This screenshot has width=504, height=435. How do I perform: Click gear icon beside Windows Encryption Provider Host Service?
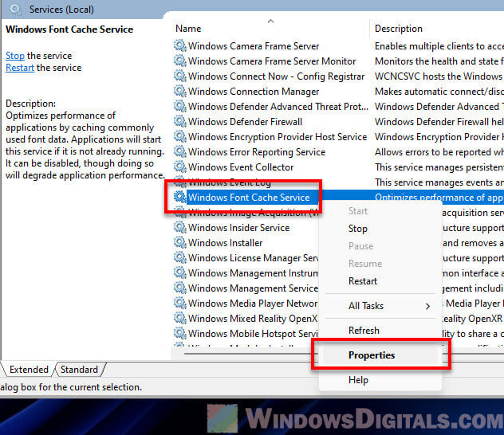coord(180,136)
